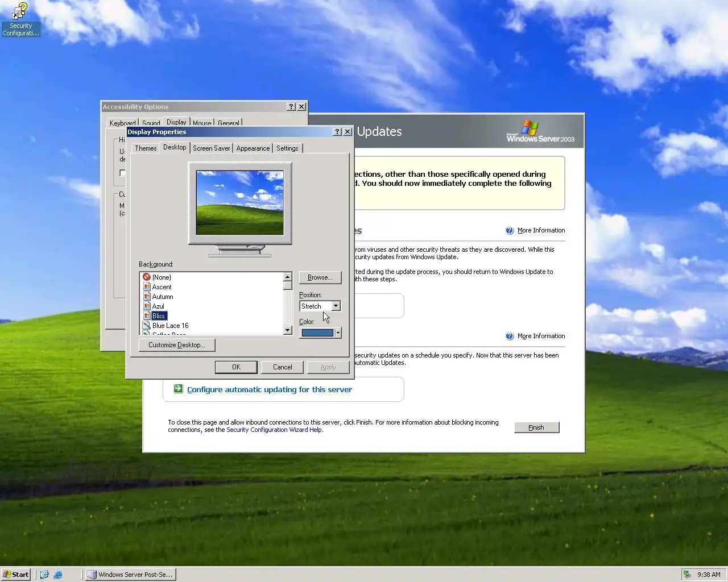Click the clock showing 9:38 AM
The height and width of the screenshot is (582, 728).
coord(709,575)
